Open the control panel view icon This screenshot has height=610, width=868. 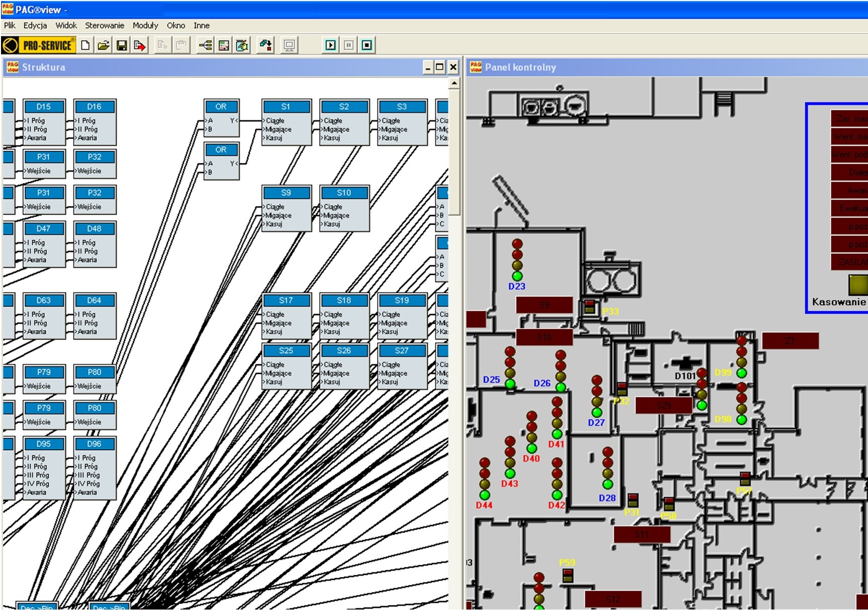(224, 45)
